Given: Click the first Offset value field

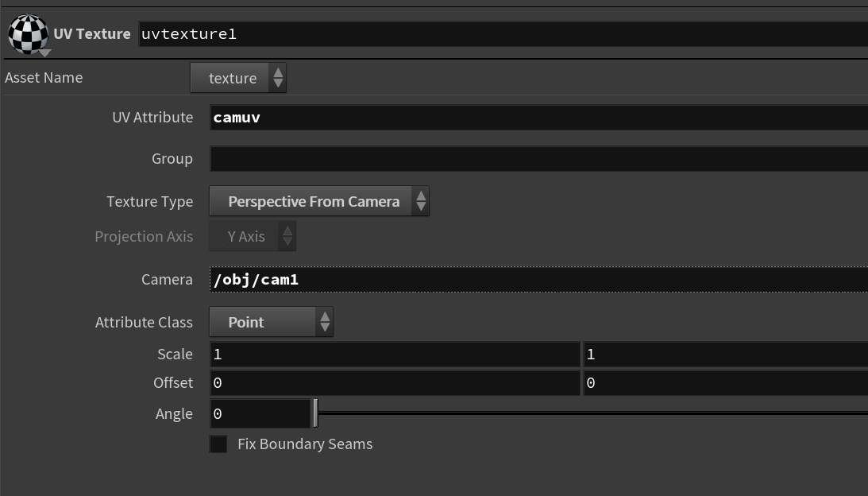Looking at the screenshot, I should tap(395, 383).
